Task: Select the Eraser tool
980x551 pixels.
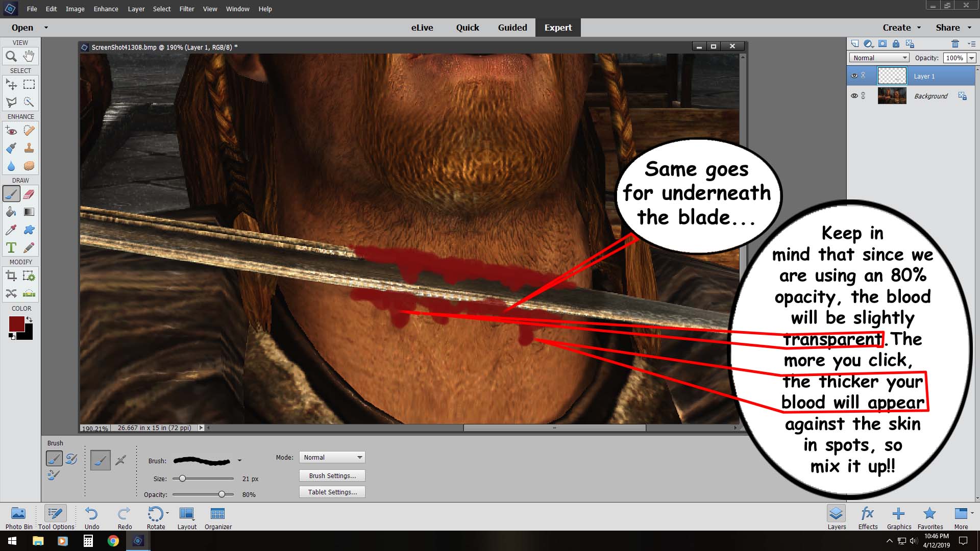Action: click(29, 194)
